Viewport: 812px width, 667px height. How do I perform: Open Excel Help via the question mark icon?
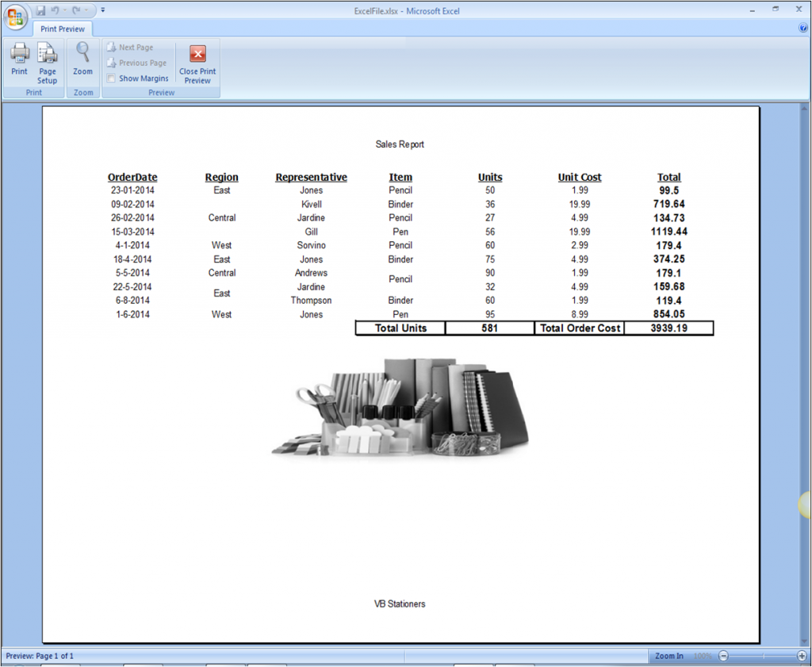coord(803,28)
